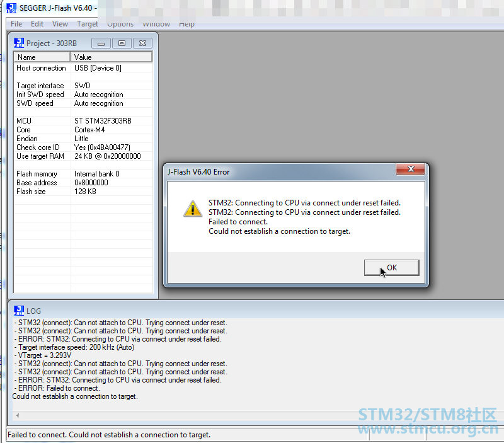This screenshot has width=504, height=443.
Task: Click the status bar failure message
Action: tap(108, 435)
